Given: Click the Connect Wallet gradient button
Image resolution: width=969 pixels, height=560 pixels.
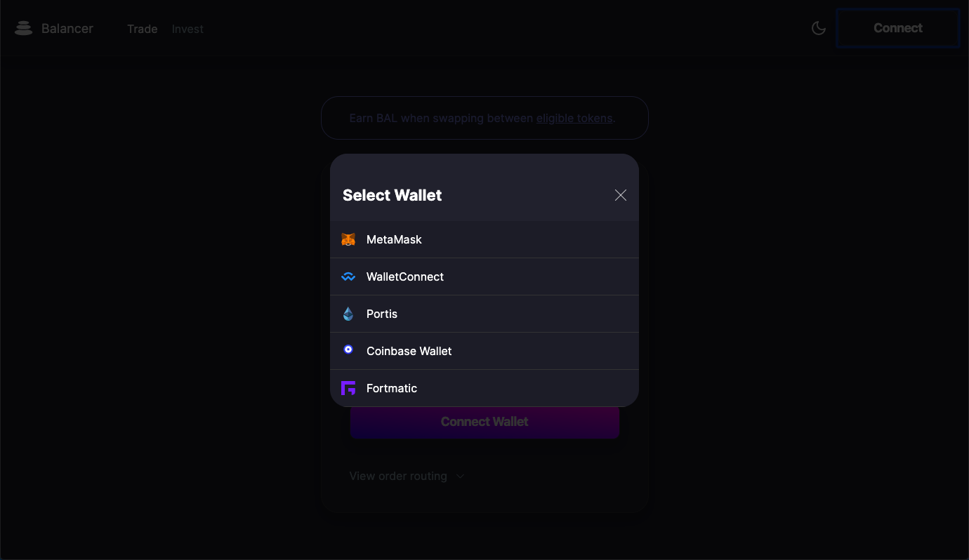Looking at the screenshot, I should tap(485, 422).
